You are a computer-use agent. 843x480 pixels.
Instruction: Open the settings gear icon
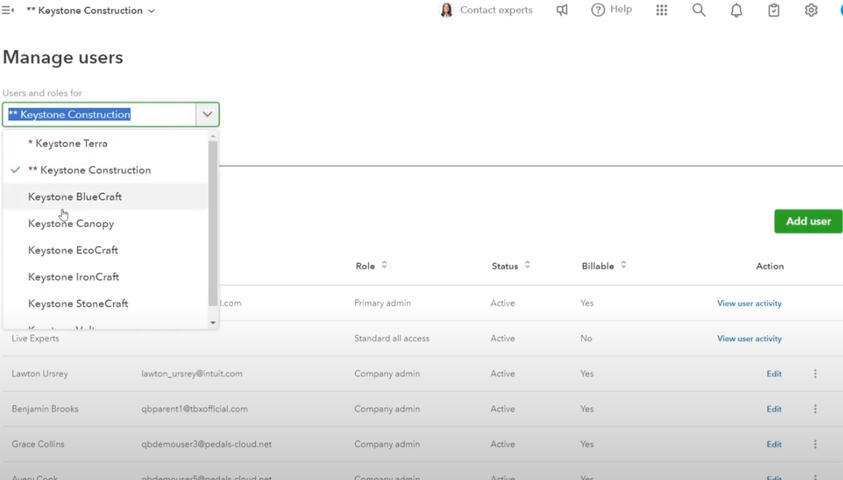[811, 10]
